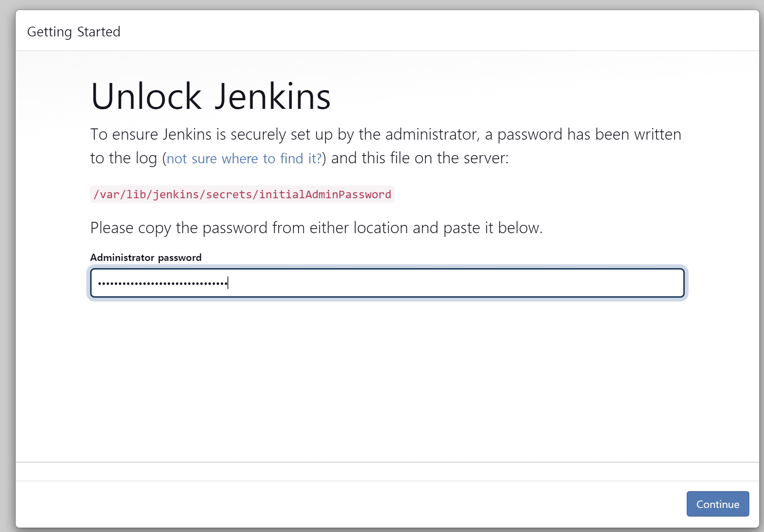Click the 'Unlock Jenkins' heading
The image size is (764, 532).
pyautogui.click(x=211, y=96)
